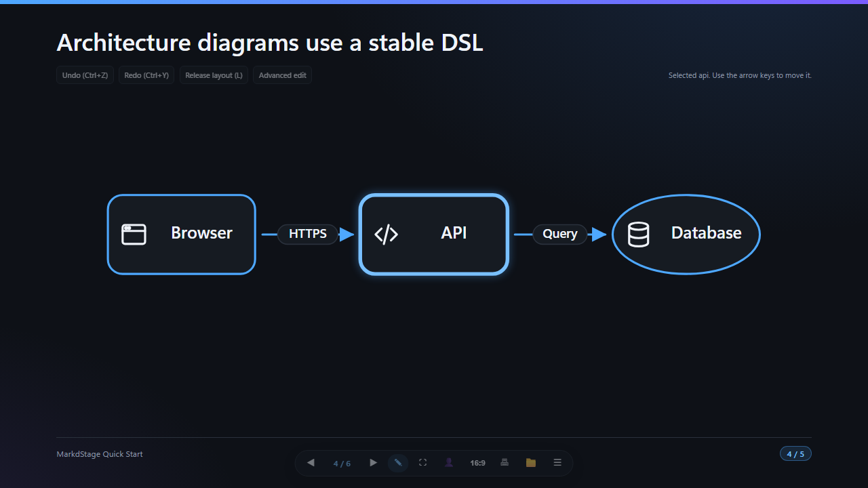Open presenter view person icon
The image size is (868, 488).
coord(449,463)
